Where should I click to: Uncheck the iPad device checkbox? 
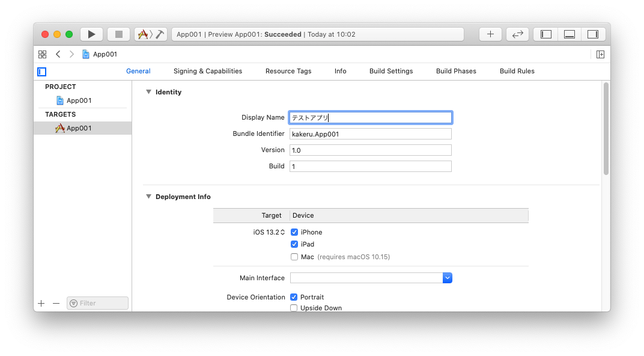[294, 244]
